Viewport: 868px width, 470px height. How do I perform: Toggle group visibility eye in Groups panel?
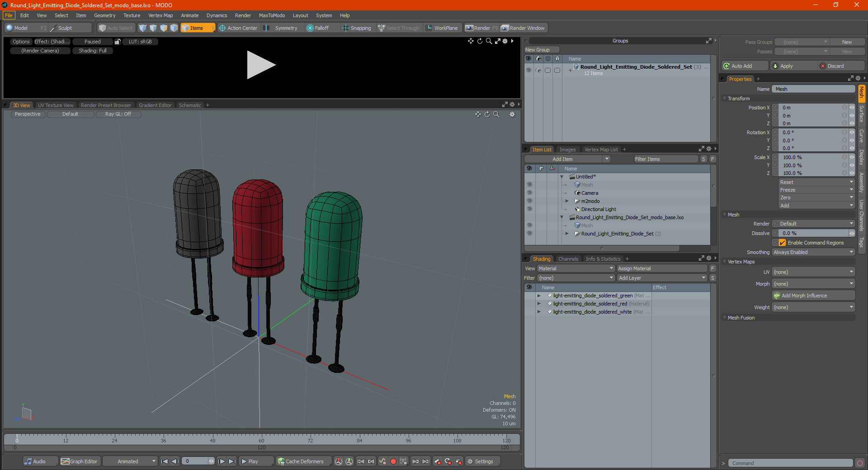point(528,70)
